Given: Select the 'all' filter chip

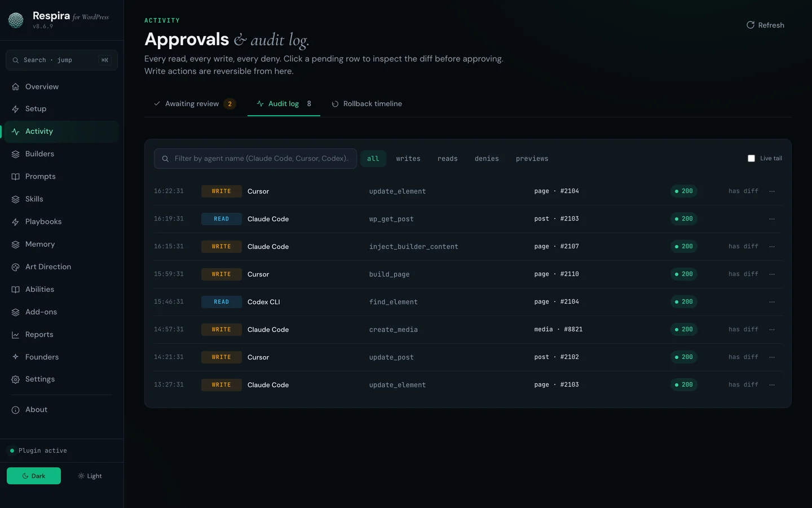Looking at the screenshot, I should [373, 159].
